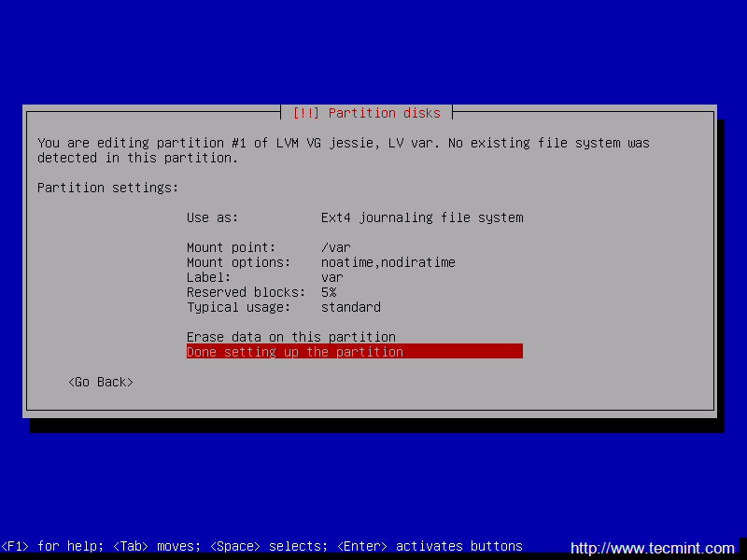Click the 'You are editing partition #1' message

343,150
